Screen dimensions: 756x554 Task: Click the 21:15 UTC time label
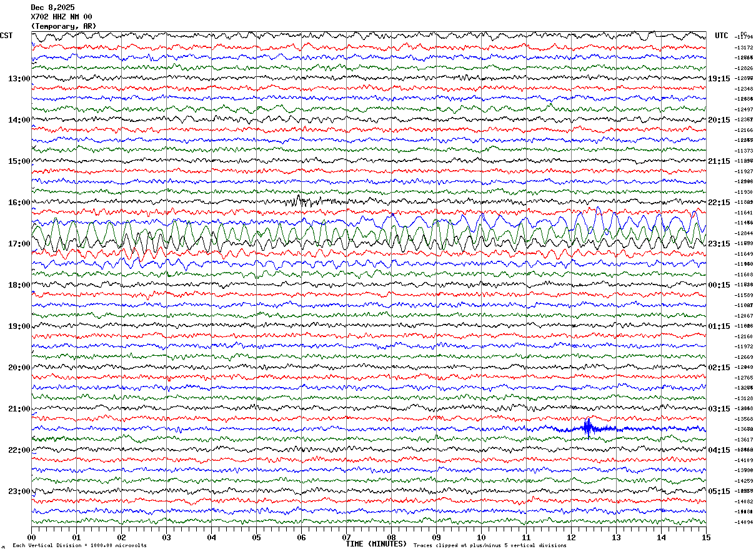point(719,161)
